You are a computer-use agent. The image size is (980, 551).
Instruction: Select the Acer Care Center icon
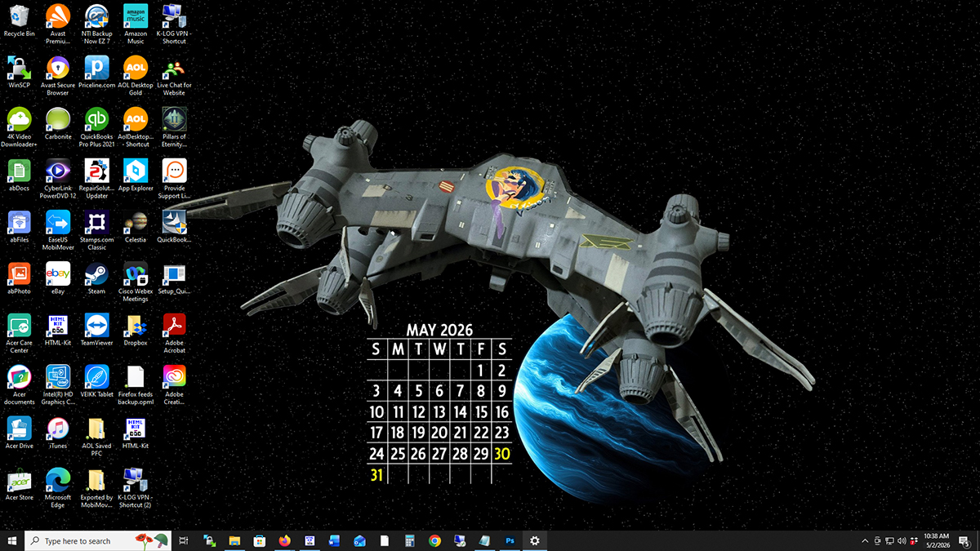[x=19, y=332]
